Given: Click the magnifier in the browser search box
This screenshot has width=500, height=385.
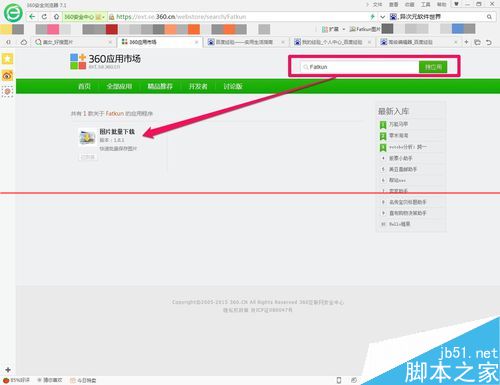Looking at the screenshot, I should coord(489,17).
